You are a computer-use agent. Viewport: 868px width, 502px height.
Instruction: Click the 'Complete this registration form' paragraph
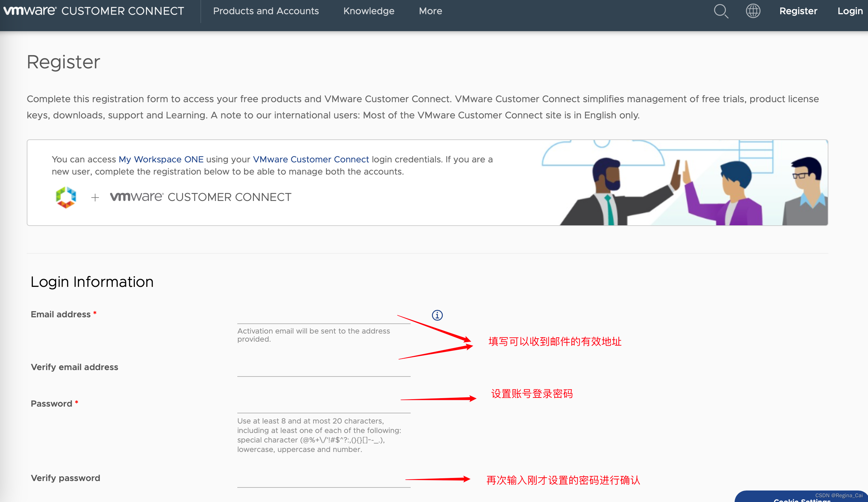(x=422, y=107)
